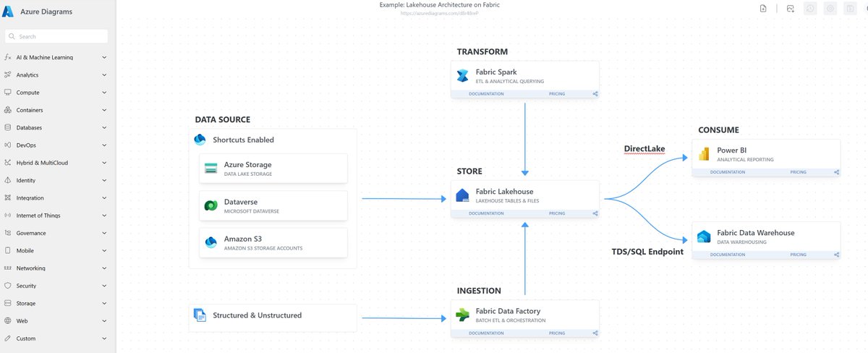The image size is (868, 353).
Task: Open share connections icon on Fabric Lakehouse
Action: pyautogui.click(x=595, y=213)
